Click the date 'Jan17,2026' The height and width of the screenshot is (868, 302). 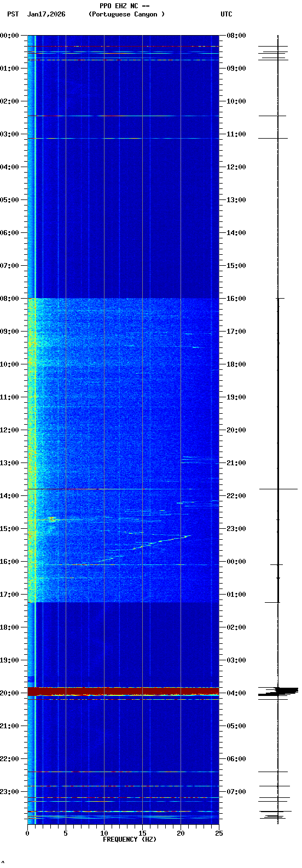(x=46, y=14)
